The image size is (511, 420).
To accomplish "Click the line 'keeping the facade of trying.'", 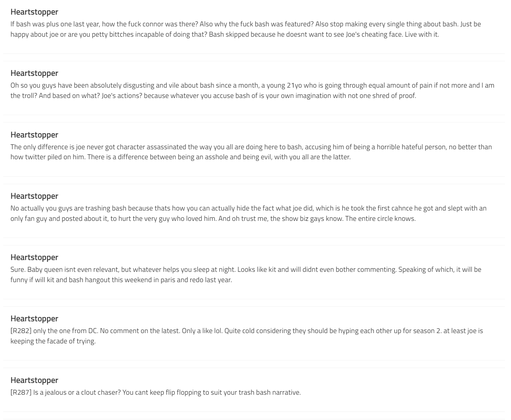I will (x=53, y=341).
